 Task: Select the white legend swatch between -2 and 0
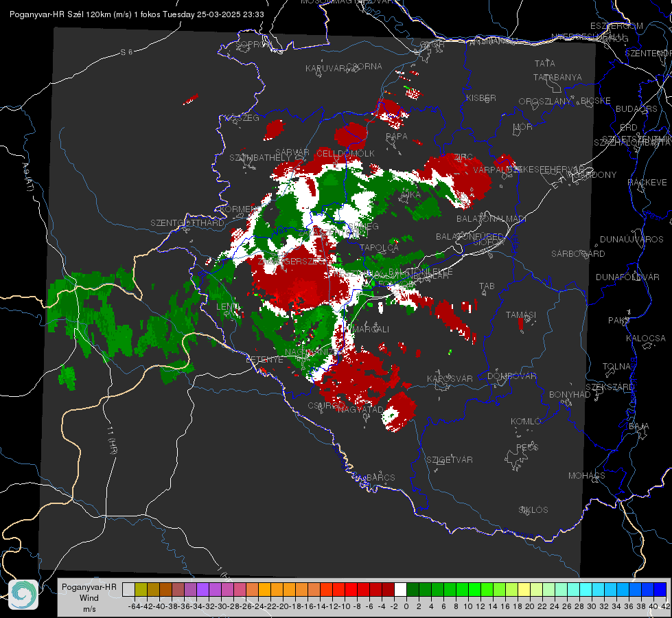point(400,589)
